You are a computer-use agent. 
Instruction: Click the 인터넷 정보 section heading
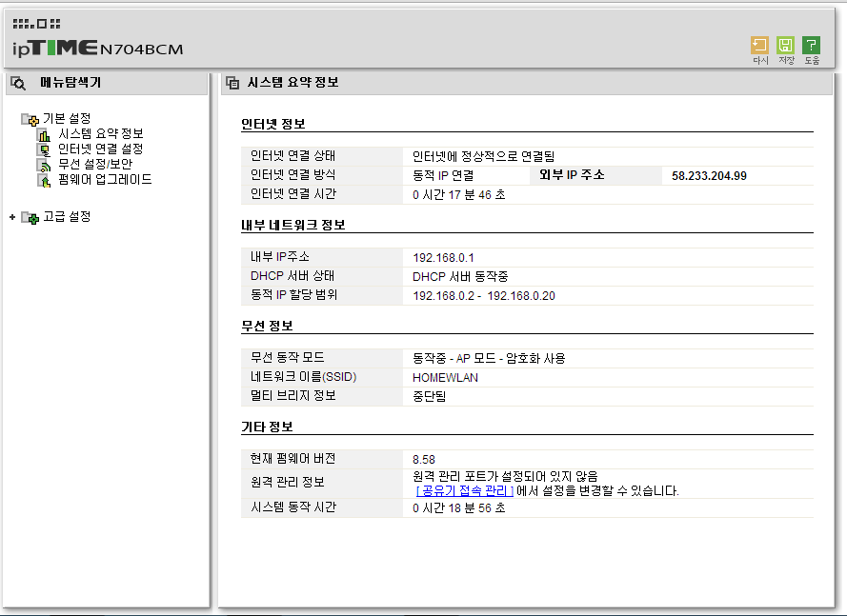(x=273, y=124)
